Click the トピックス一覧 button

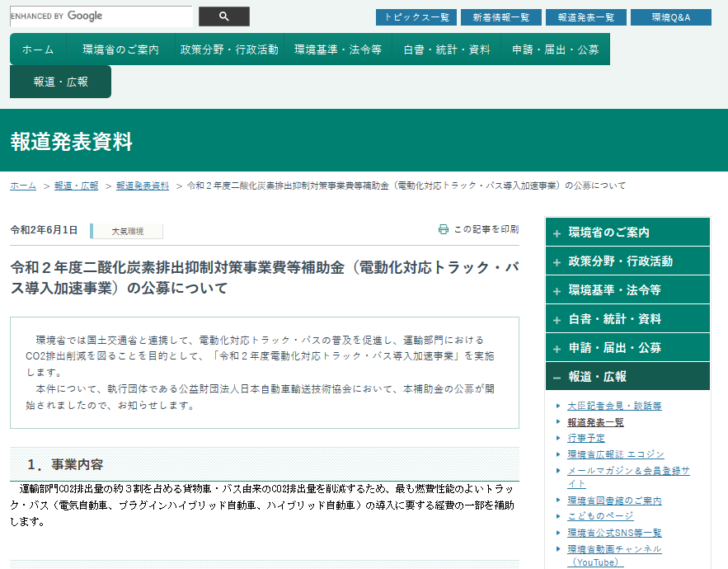coord(416,17)
